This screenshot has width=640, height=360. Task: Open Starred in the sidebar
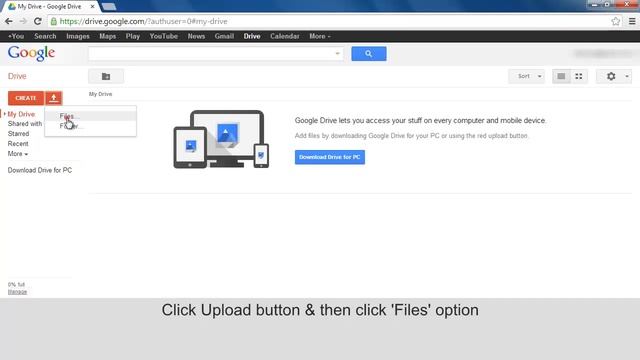coord(18,134)
